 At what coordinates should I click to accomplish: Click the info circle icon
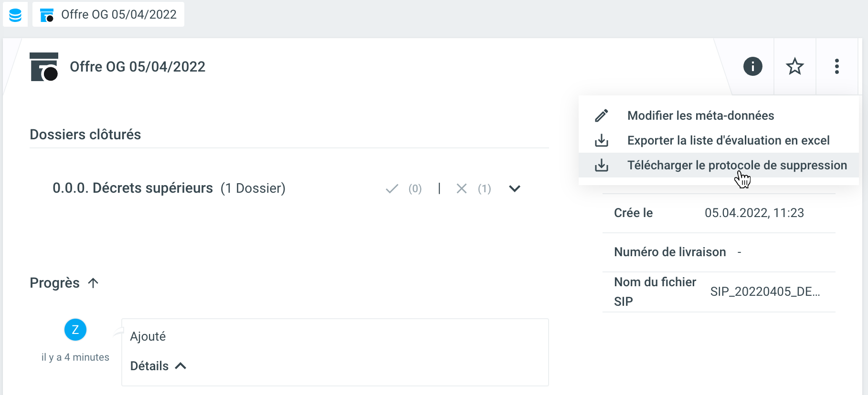tap(752, 66)
